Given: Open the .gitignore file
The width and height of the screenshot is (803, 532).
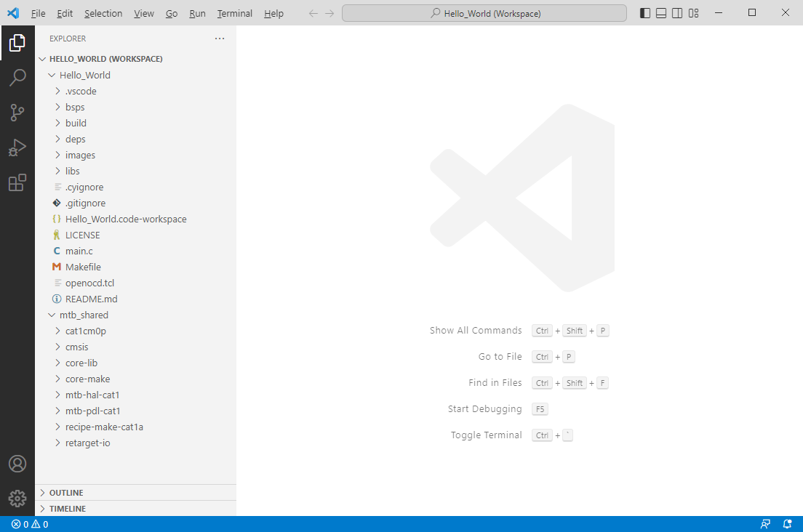Looking at the screenshot, I should click(x=136, y=203).
